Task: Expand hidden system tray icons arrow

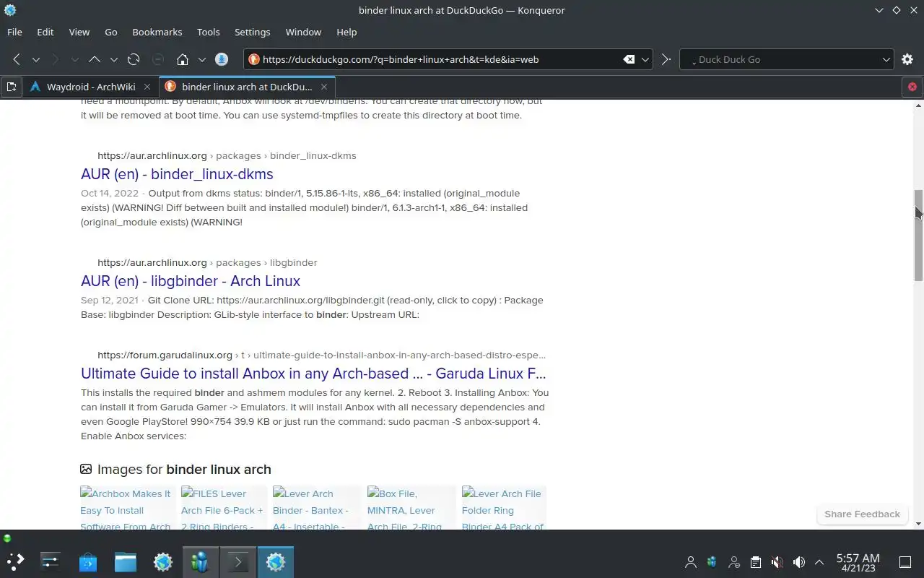Action: pyautogui.click(x=819, y=562)
